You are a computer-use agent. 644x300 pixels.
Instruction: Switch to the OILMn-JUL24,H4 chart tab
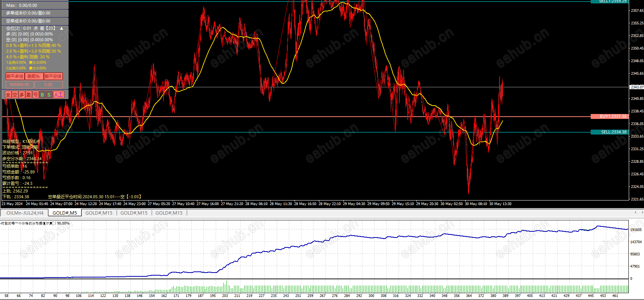(x=25, y=213)
